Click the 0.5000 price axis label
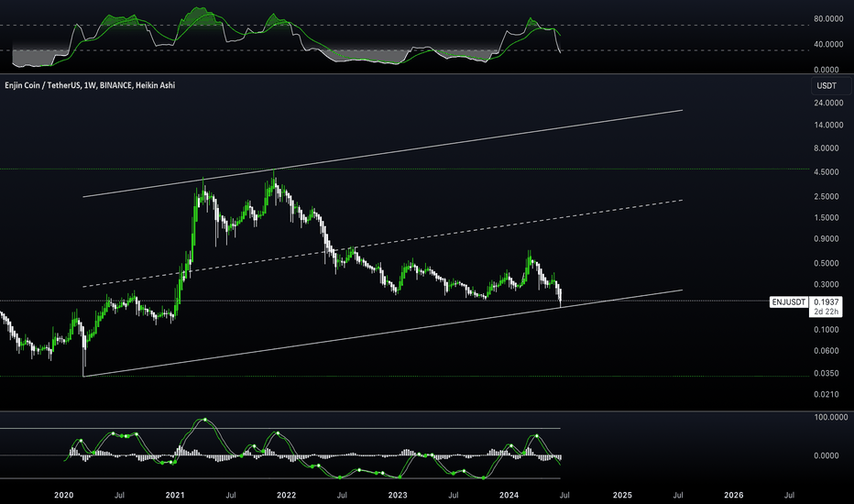Image resolution: width=854 pixels, height=504 pixels. pyautogui.click(x=828, y=264)
